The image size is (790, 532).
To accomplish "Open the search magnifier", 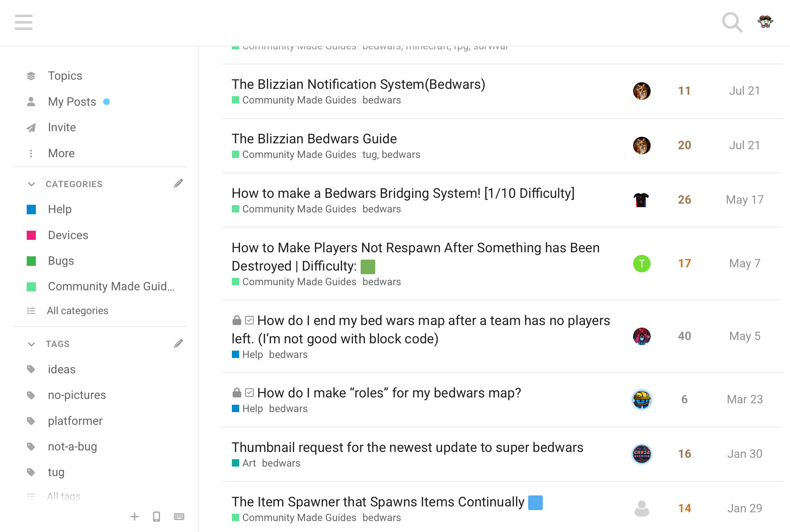I will tap(732, 22).
